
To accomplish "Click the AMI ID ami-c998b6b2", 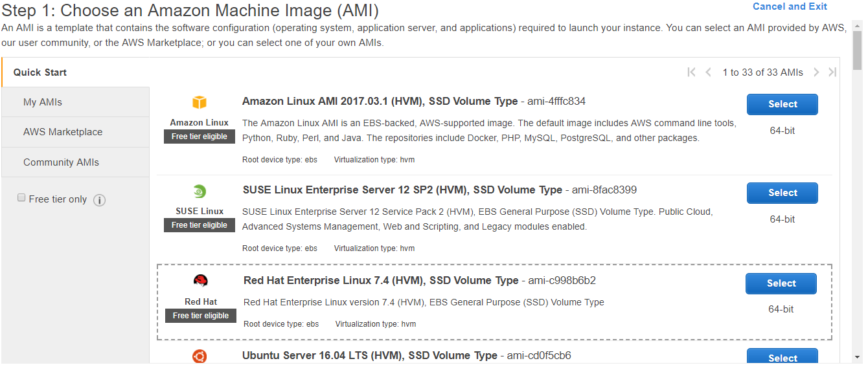I will [562, 280].
